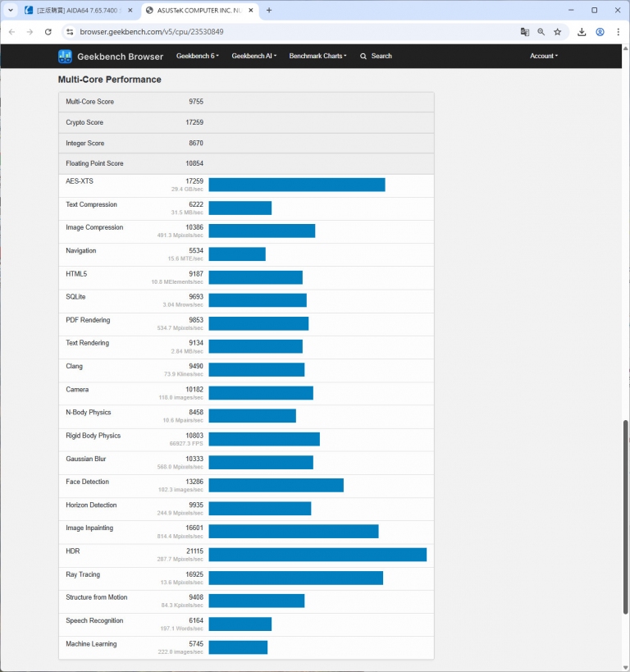This screenshot has height=672, width=630.
Task: Close the ASUSTeK COMPUTER INC tab
Action: tap(251, 11)
